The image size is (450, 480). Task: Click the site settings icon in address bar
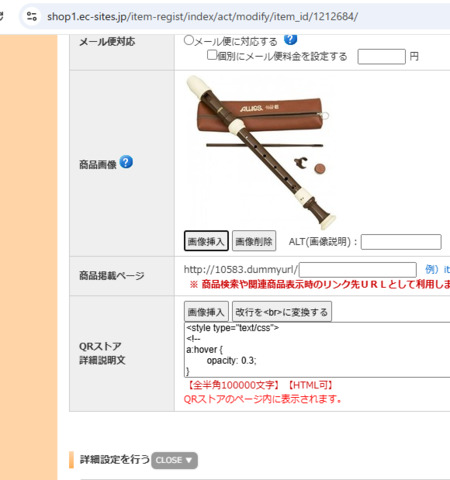click(x=32, y=16)
